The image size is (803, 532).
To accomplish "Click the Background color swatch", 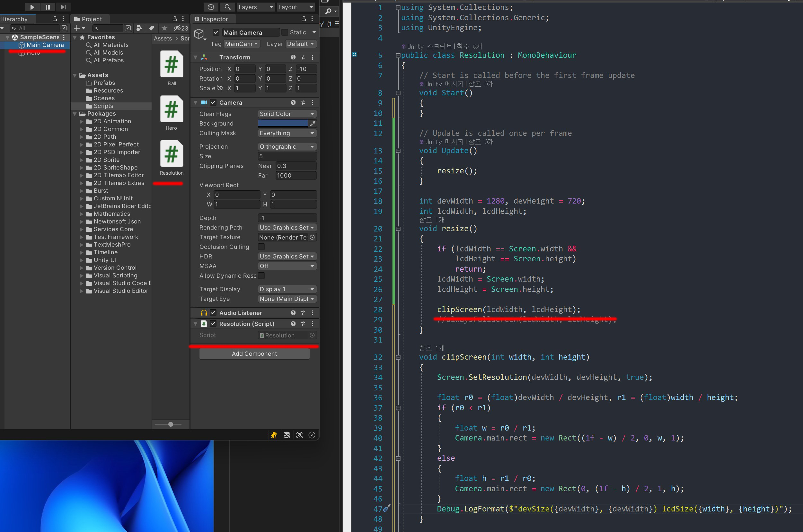I will coord(282,124).
